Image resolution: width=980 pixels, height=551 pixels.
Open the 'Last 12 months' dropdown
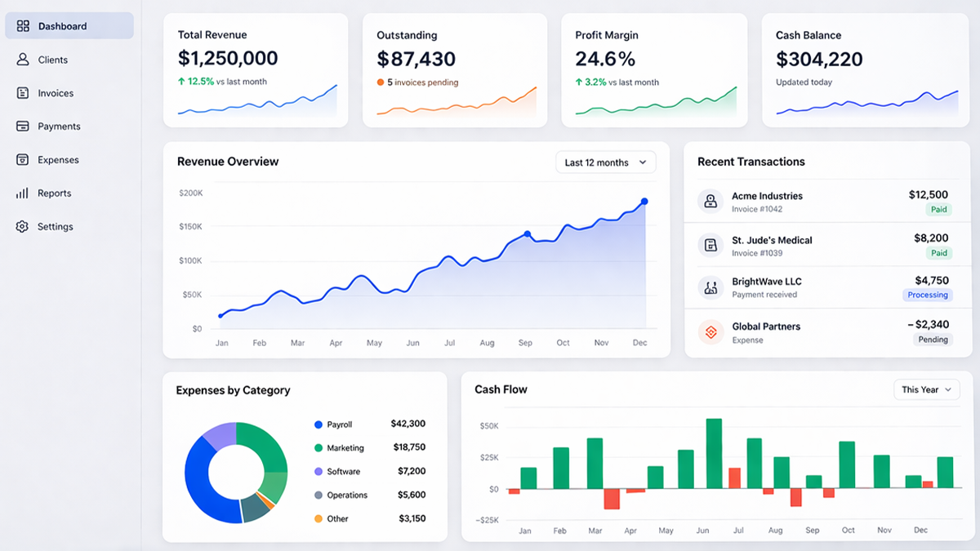[605, 162]
